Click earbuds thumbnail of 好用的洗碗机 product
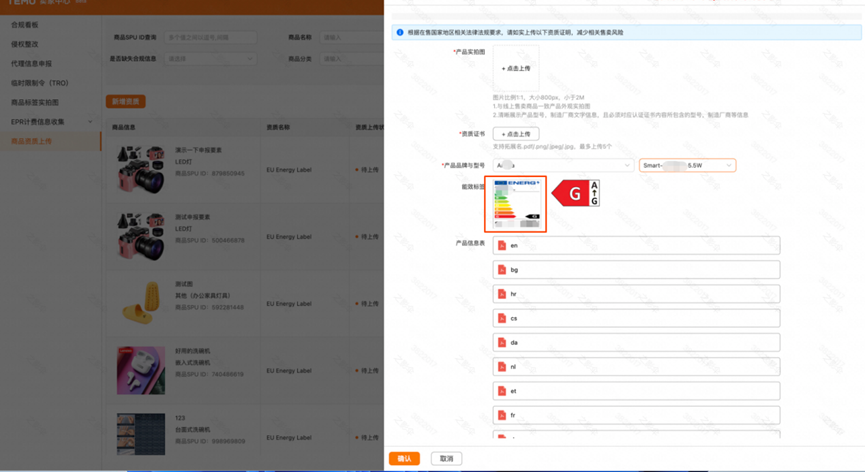 [141, 371]
